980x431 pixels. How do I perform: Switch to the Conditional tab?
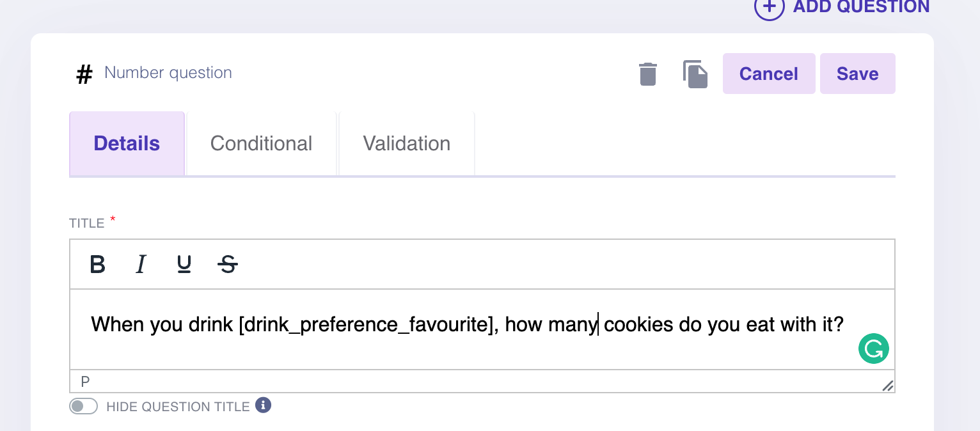pos(260,143)
